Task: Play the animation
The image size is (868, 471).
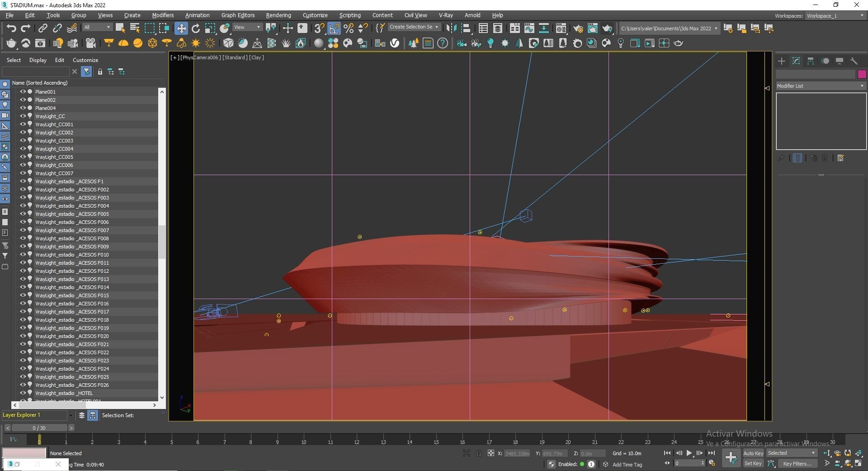Action: coord(689,453)
